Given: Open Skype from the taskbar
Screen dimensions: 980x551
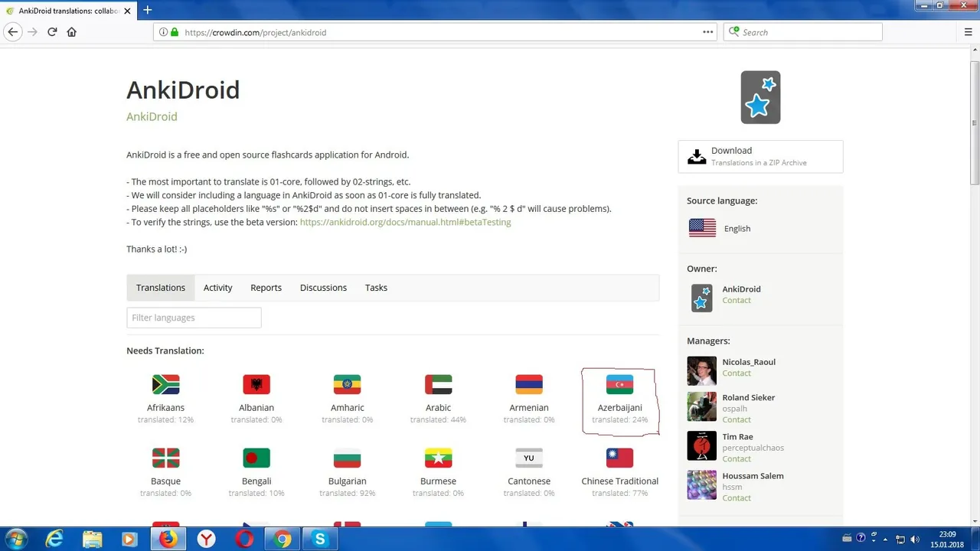Looking at the screenshot, I should click(x=320, y=539).
